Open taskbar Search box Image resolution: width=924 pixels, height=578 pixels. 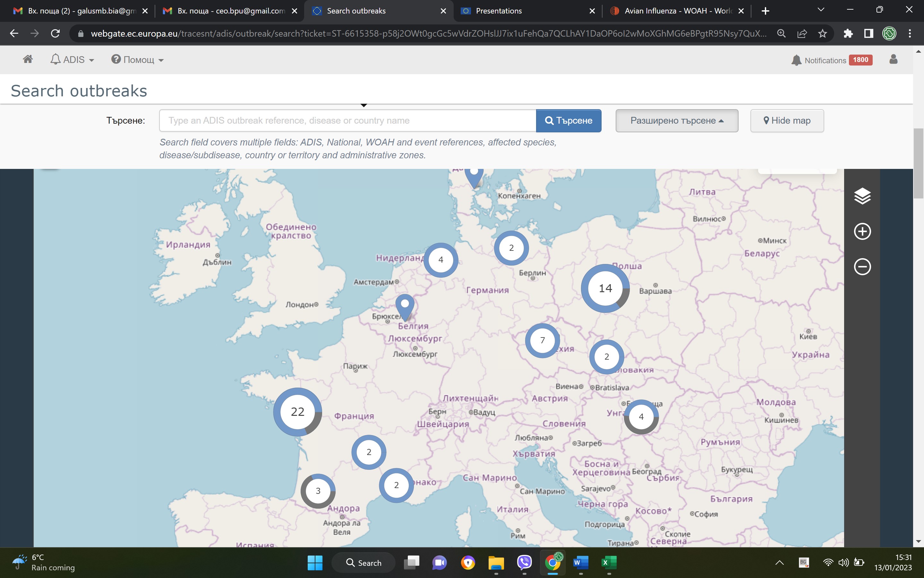coord(364,563)
